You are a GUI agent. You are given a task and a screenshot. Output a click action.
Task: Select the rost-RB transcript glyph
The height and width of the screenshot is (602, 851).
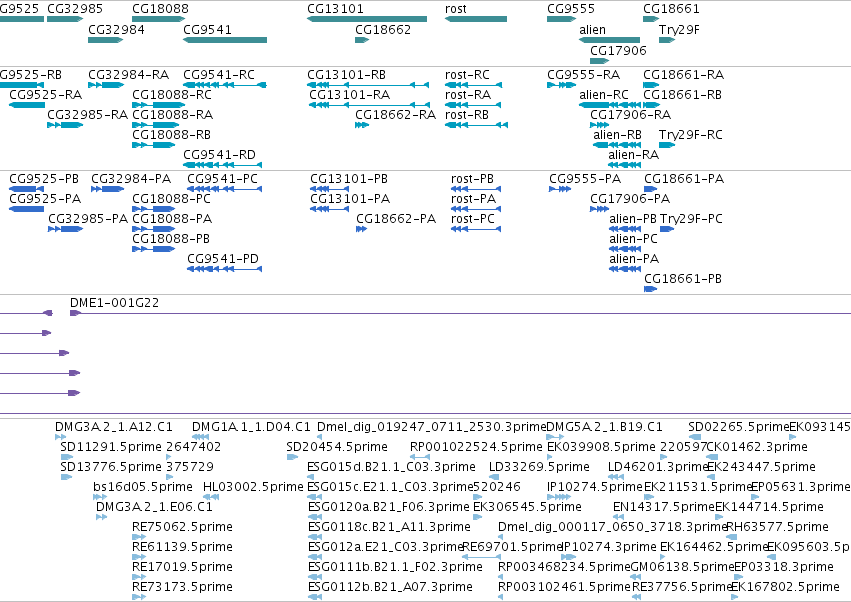tap(477, 125)
